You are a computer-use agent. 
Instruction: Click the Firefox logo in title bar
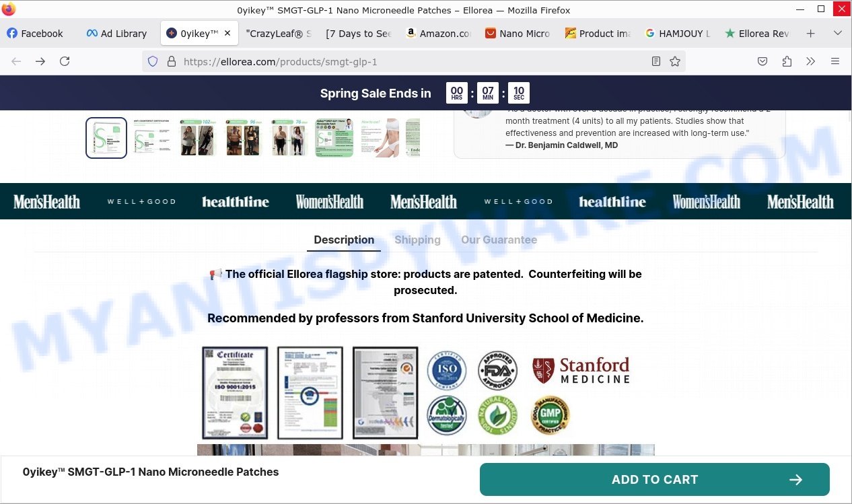click(9, 9)
